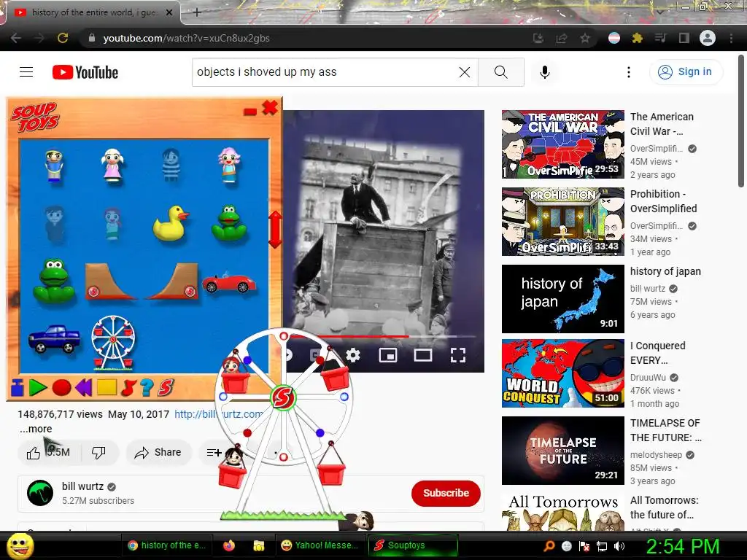Switch the player to theater mode
This screenshot has width=747, height=560.
tap(423, 355)
